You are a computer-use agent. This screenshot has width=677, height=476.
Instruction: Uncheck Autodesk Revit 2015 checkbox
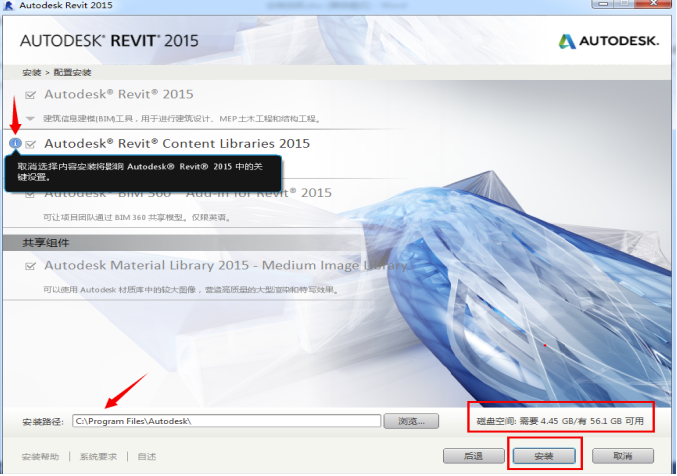click(30, 95)
